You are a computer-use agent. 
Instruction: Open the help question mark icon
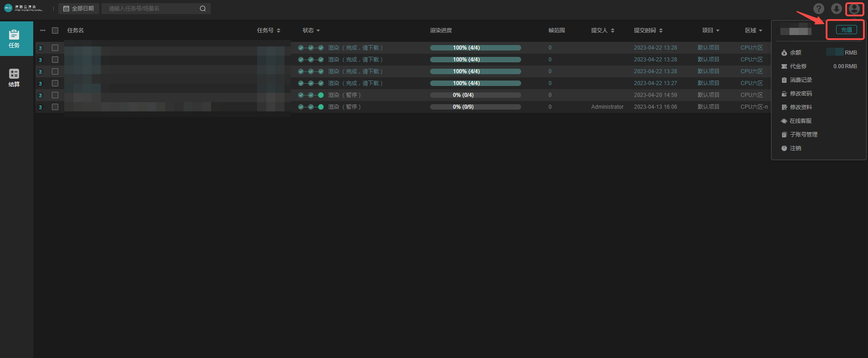point(818,9)
